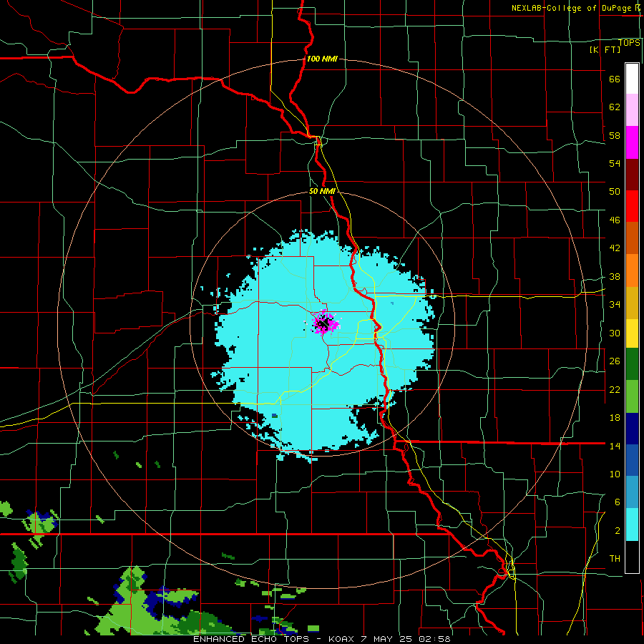
Task: Click the 2 legend value
Action: tap(618, 531)
